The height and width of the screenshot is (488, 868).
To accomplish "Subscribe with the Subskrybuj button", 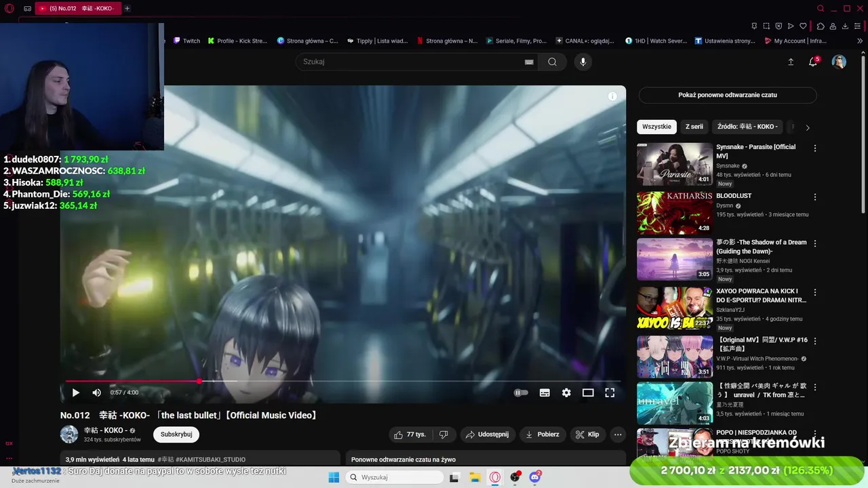I will coord(176,434).
